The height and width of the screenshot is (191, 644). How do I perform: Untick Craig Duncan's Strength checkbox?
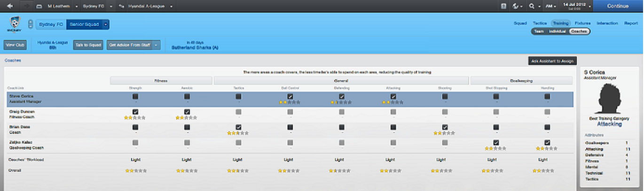(135, 112)
